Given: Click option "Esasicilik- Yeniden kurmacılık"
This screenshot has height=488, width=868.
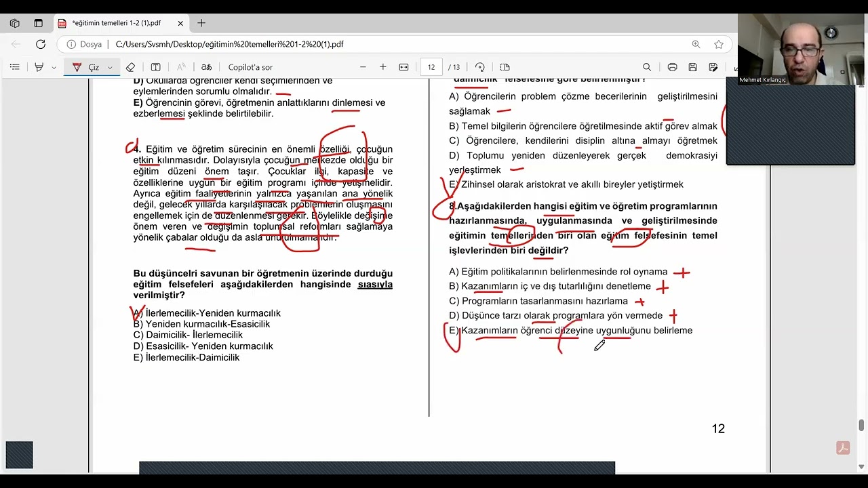Looking at the screenshot, I should click(210, 346).
